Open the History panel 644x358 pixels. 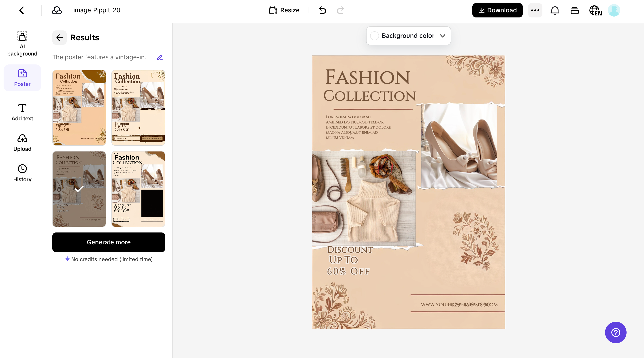(x=22, y=173)
